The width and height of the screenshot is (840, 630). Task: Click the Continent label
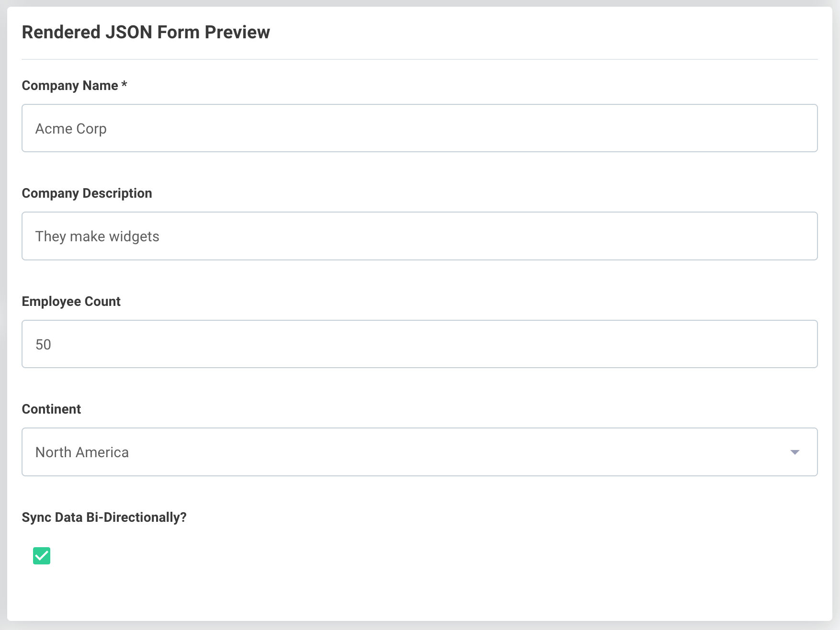click(51, 409)
